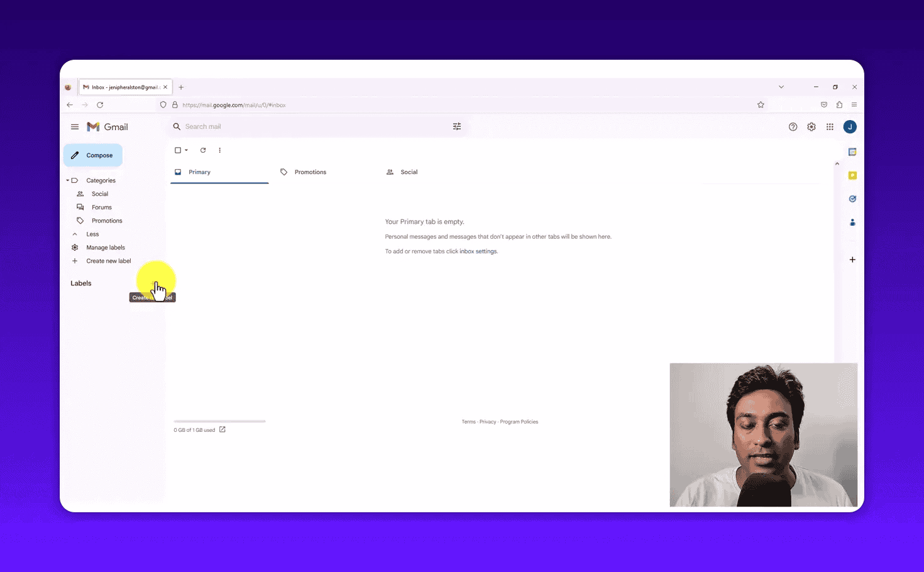Image resolution: width=924 pixels, height=572 pixels.
Task: Open Tasks in the side panel
Action: [852, 199]
